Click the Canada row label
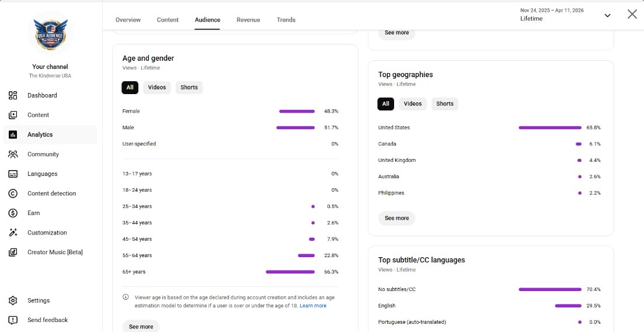This screenshot has height=332, width=644. pyautogui.click(x=387, y=144)
